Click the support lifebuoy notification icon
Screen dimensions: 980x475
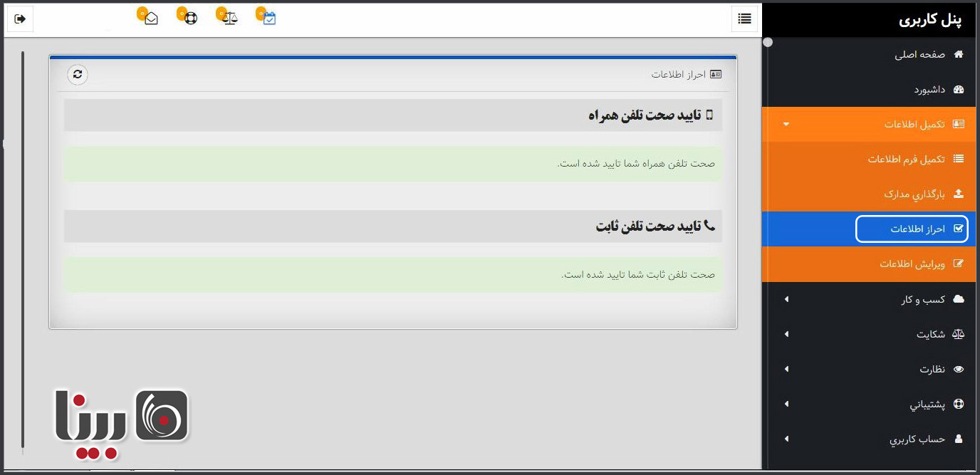189,17
